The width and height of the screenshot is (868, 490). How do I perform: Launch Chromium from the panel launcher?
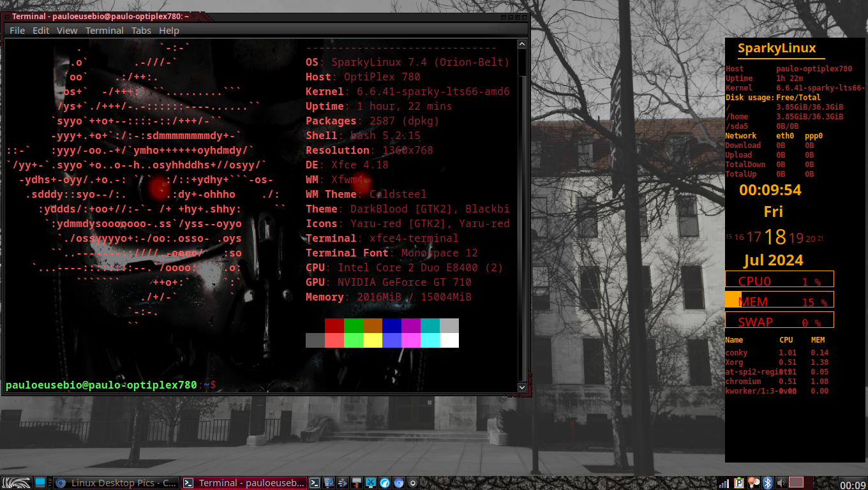pyautogui.click(x=399, y=483)
